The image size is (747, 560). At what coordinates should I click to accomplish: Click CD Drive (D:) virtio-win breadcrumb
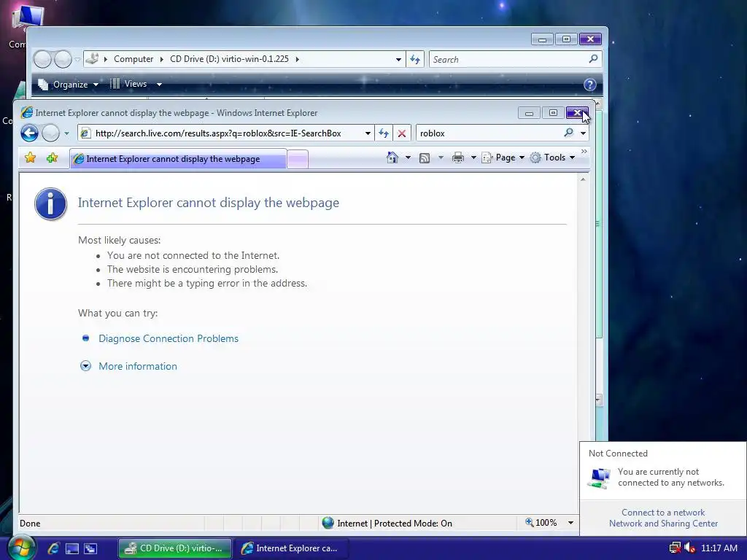[229, 59]
